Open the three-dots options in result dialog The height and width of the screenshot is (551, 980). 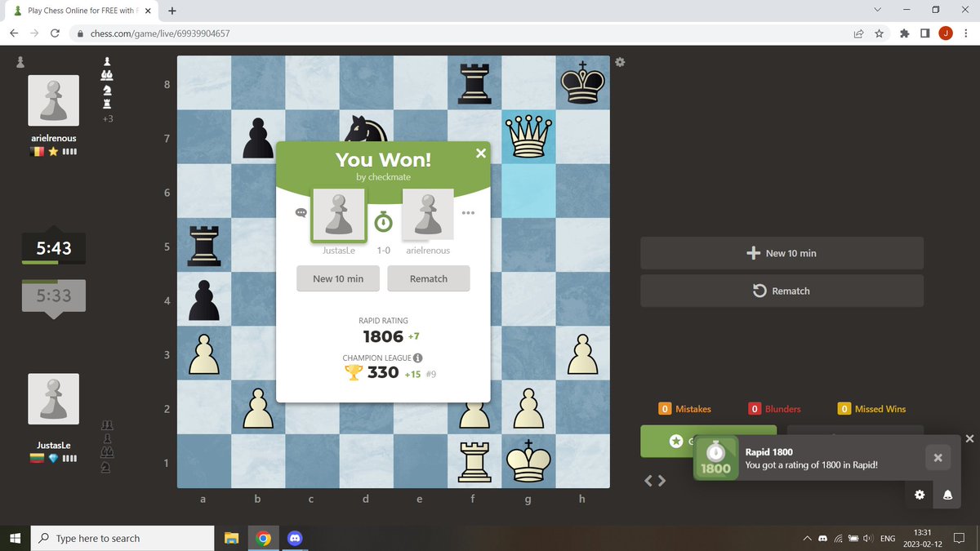(468, 213)
